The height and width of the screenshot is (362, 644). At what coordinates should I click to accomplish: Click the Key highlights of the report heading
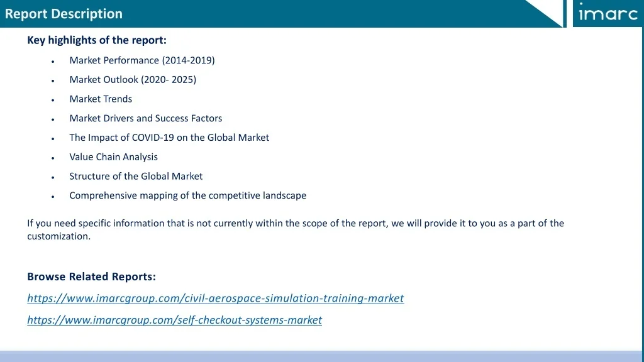coord(97,40)
